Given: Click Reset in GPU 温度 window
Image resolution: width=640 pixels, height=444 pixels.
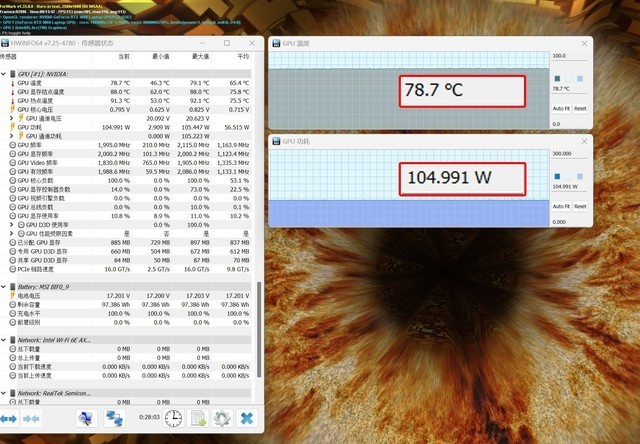Looking at the screenshot, I should 580,109.
